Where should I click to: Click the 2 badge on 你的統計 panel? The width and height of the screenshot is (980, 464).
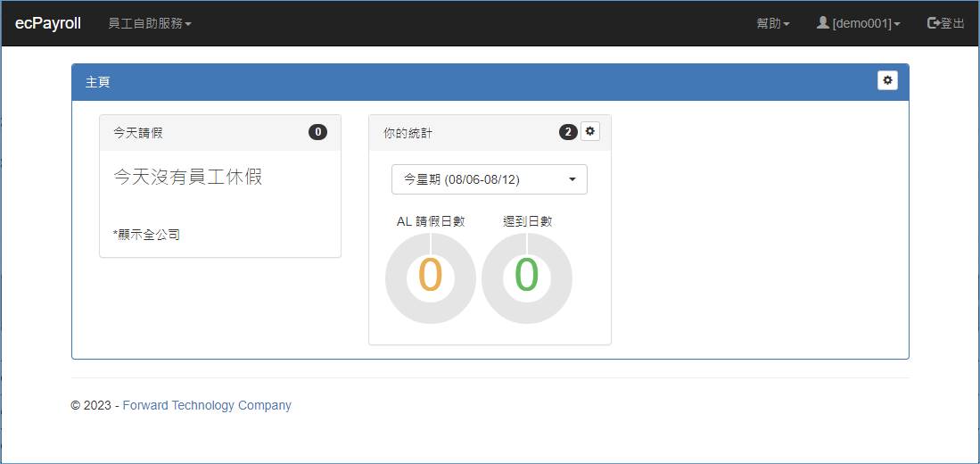(x=568, y=132)
